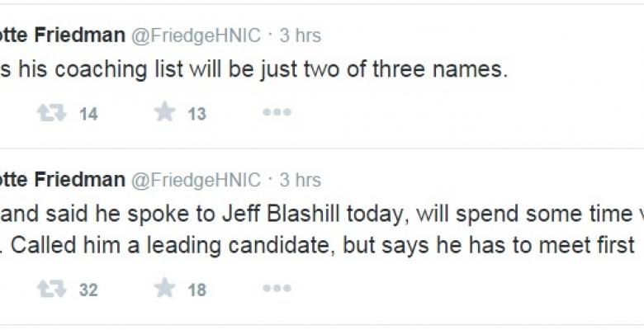Open more options on Jeff Blashill tweet
Viewport: 644px width, 330px height.
pos(277,288)
